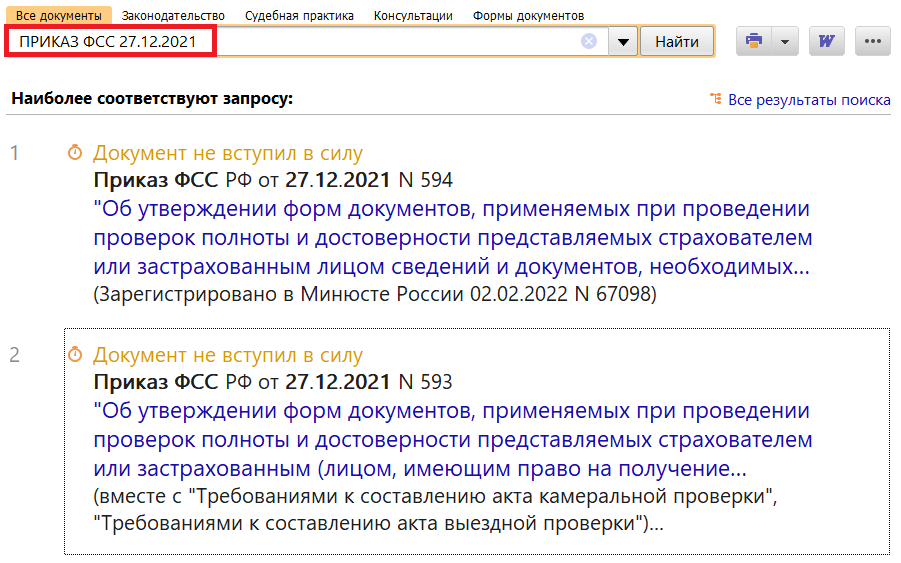Open Формы документов tab
The width and height of the screenshot is (901, 563).
528,16
